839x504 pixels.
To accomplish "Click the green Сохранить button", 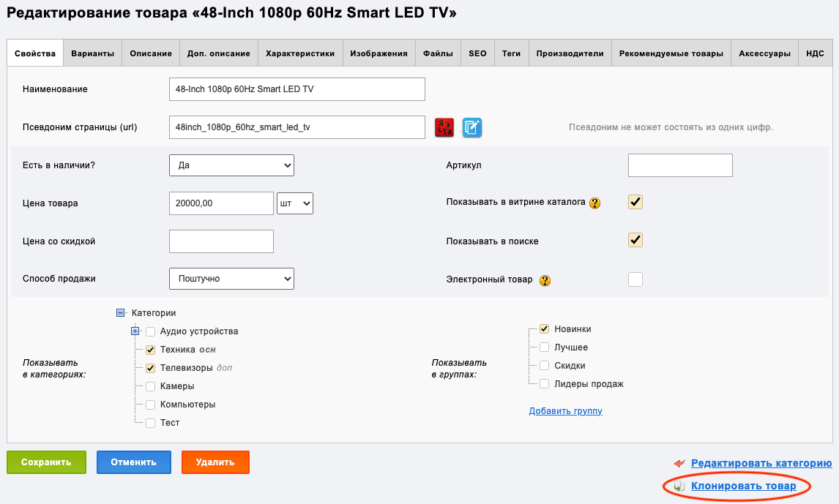I will 46,462.
